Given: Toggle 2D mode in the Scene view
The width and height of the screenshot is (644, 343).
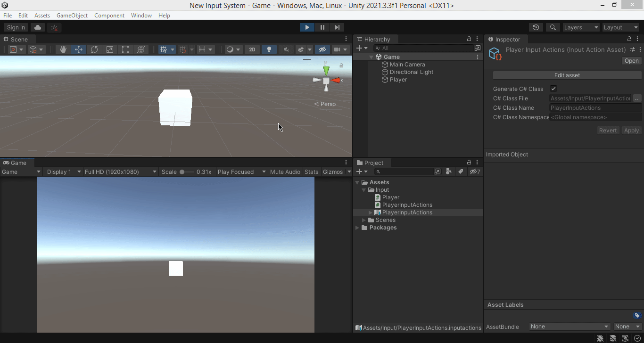Looking at the screenshot, I should coord(253,49).
